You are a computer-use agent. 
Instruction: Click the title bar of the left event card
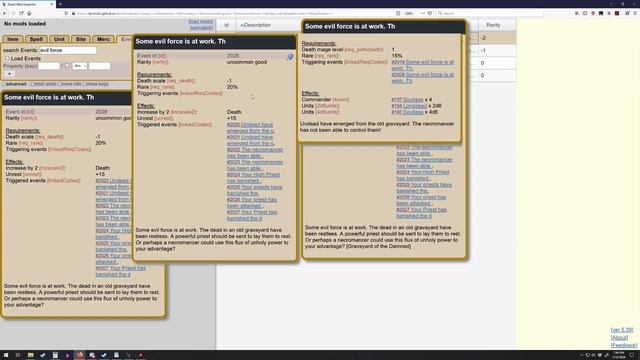tap(67, 97)
